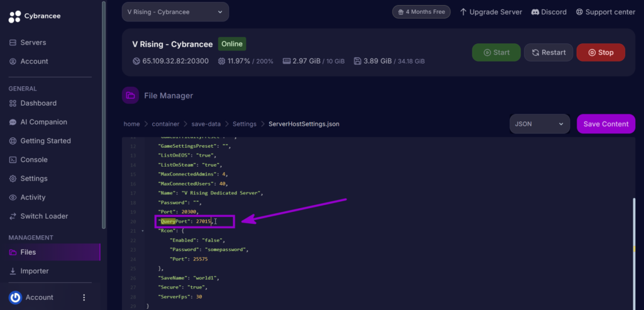Click the Rcon Port value 25575
644x310 pixels.
click(x=200, y=259)
